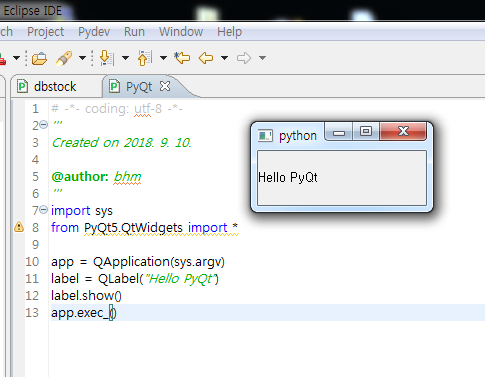Image resolution: width=485 pixels, height=377 pixels.
Task: Click the @author bhm line
Action: (x=96, y=177)
